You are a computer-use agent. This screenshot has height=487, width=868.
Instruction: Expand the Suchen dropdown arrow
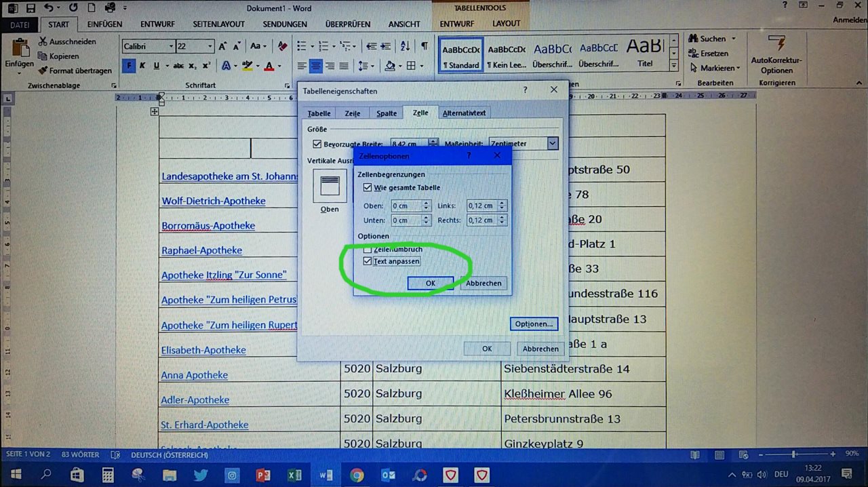[x=733, y=39]
